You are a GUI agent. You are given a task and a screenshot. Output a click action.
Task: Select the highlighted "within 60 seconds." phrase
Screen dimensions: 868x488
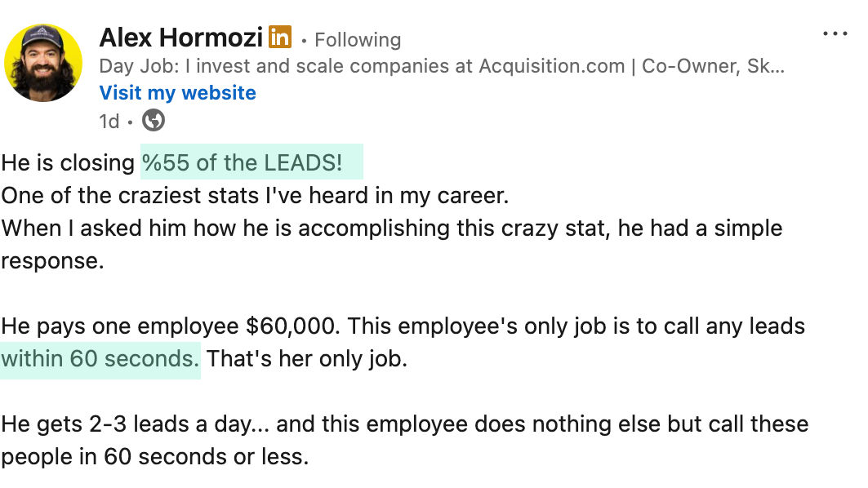(100, 359)
